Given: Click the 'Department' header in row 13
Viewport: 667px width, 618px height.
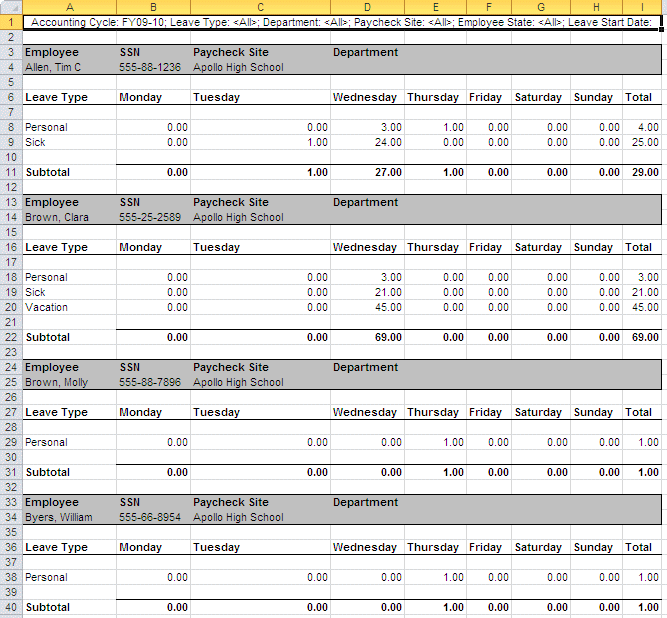Looking at the screenshot, I should [365, 202].
